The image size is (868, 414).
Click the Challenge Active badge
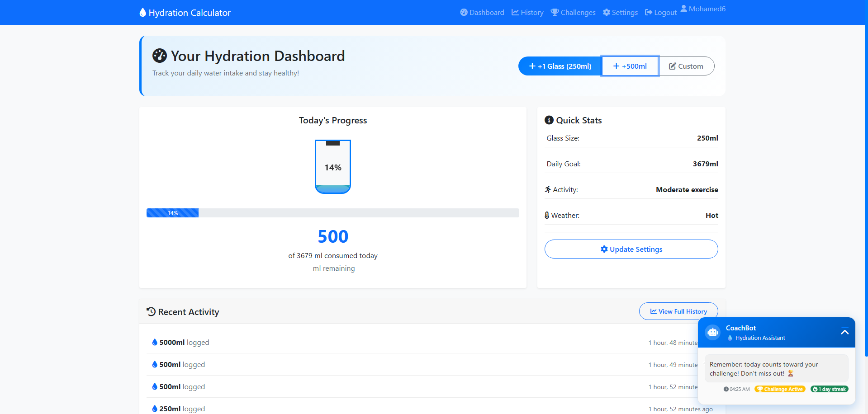(x=780, y=389)
